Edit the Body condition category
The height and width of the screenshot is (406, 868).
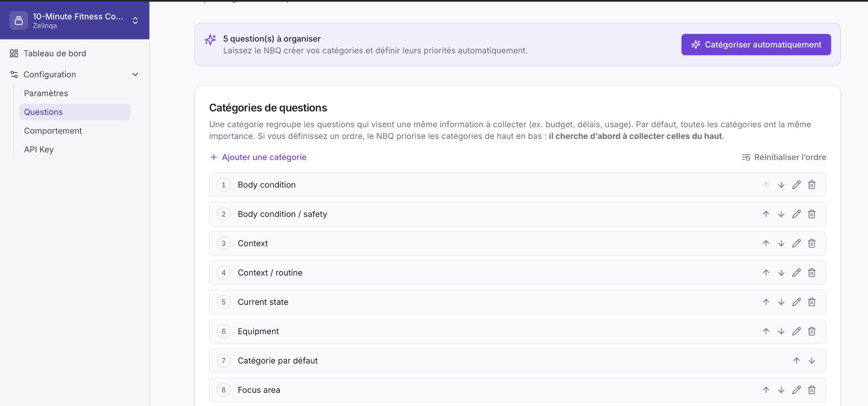click(x=796, y=185)
